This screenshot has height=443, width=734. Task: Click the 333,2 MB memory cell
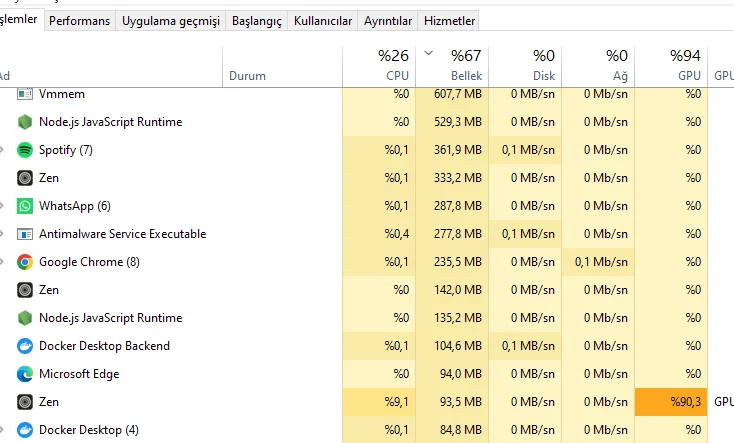(452, 178)
